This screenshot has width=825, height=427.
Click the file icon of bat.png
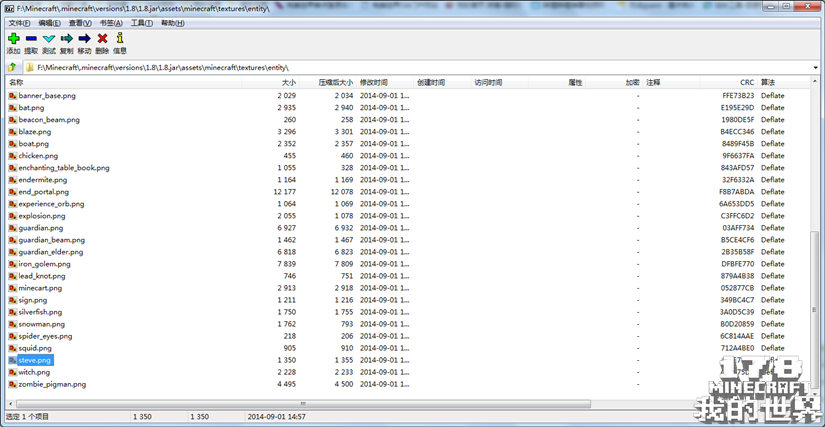13,108
